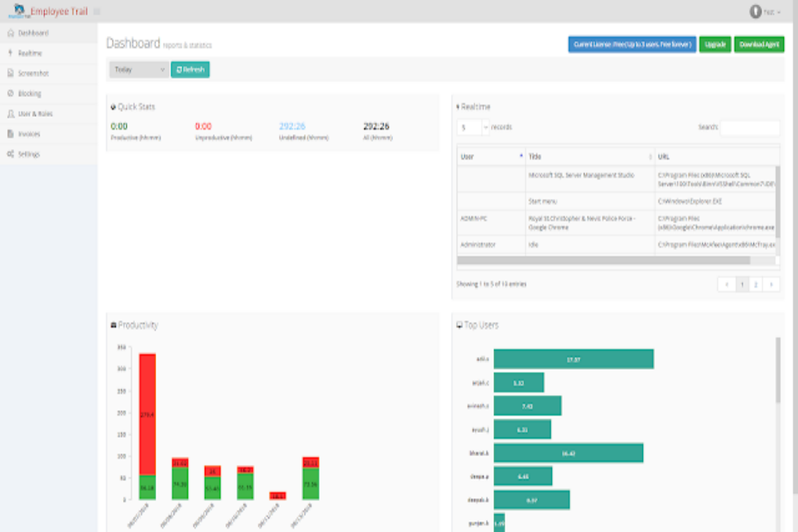Click the next page arrow in pagination
Viewport: 798px width, 532px height.
click(x=771, y=284)
